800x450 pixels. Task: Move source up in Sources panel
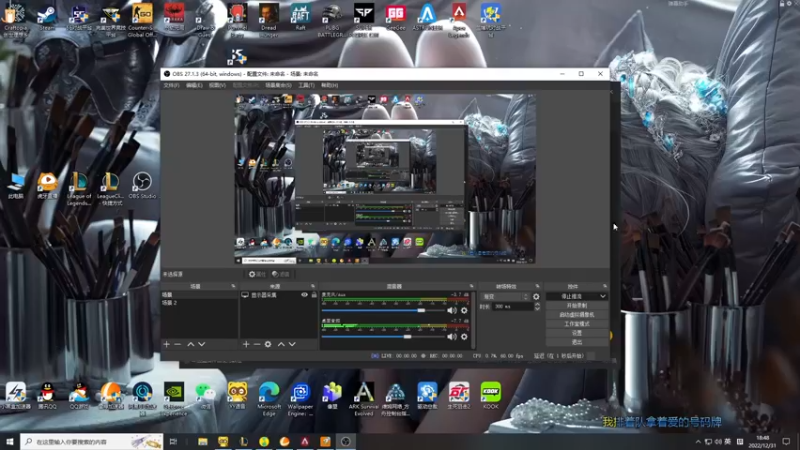pos(281,344)
